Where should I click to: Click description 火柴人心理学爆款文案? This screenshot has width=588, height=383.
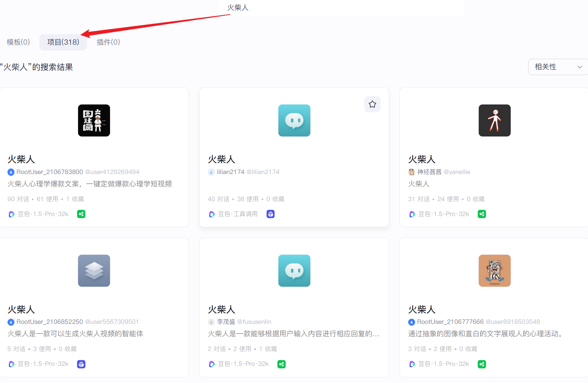[x=90, y=184]
